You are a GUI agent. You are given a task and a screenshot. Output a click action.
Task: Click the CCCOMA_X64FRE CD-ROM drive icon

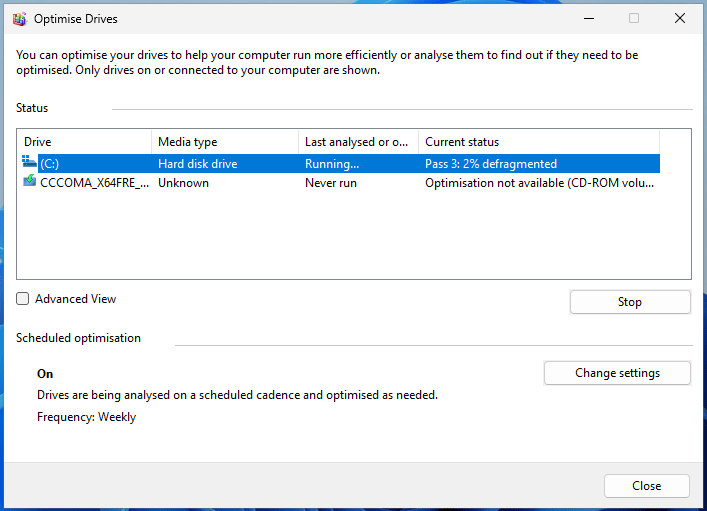pyautogui.click(x=30, y=183)
